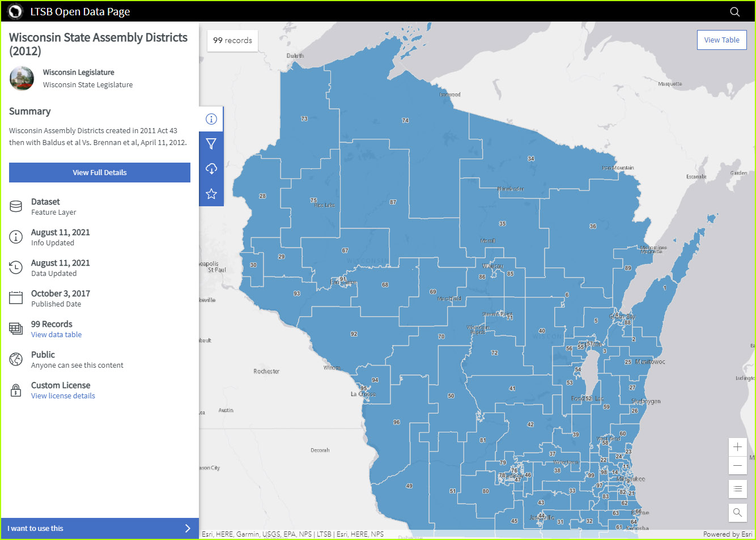Image resolution: width=756 pixels, height=540 pixels.
Task: Click the refresh layer icon on map toolbar
Action: (211, 168)
